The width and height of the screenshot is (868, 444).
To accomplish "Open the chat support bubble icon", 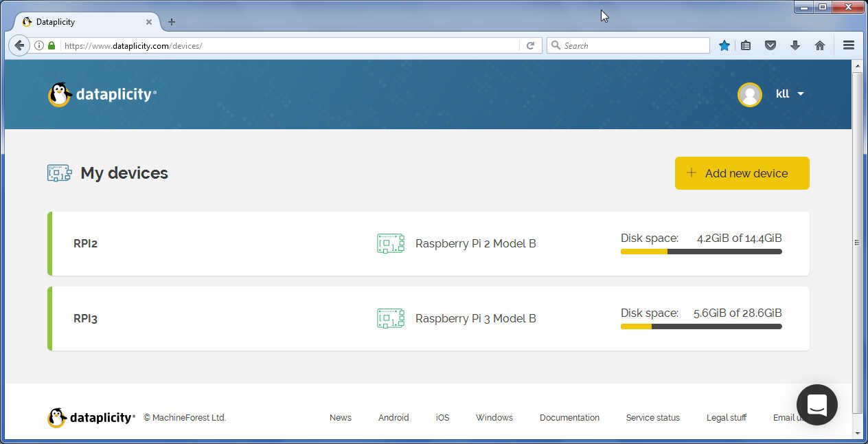I will (816, 405).
